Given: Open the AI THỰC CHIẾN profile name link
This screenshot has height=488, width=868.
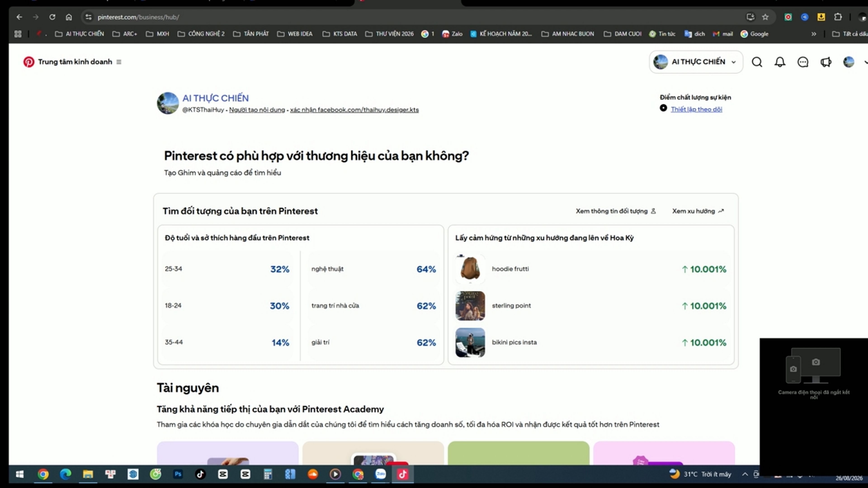Looking at the screenshot, I should [216, 98].
